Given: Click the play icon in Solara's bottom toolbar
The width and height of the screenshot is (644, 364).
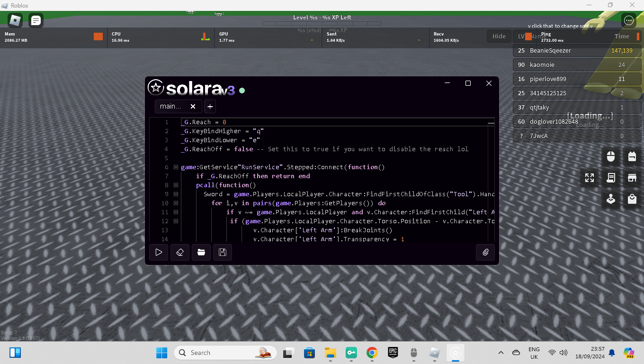Looking at the screenshot, I should pyautogui.click(x=159, y=253).
